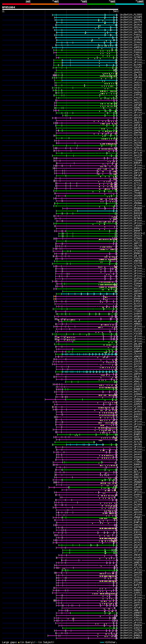Select hit label UniRef100_A7PF96
This screenshot has width=146, height=644.
[x=131, y=95]
